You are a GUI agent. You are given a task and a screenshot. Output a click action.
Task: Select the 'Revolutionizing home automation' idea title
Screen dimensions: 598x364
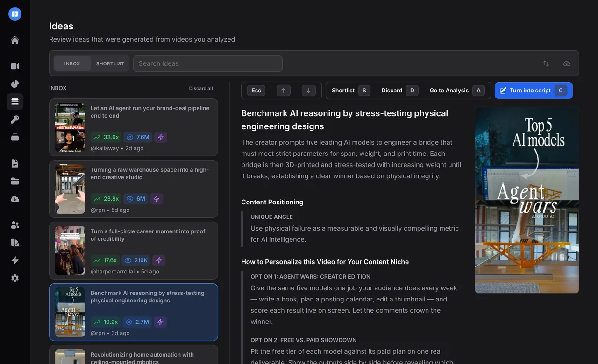pos(142,358)
